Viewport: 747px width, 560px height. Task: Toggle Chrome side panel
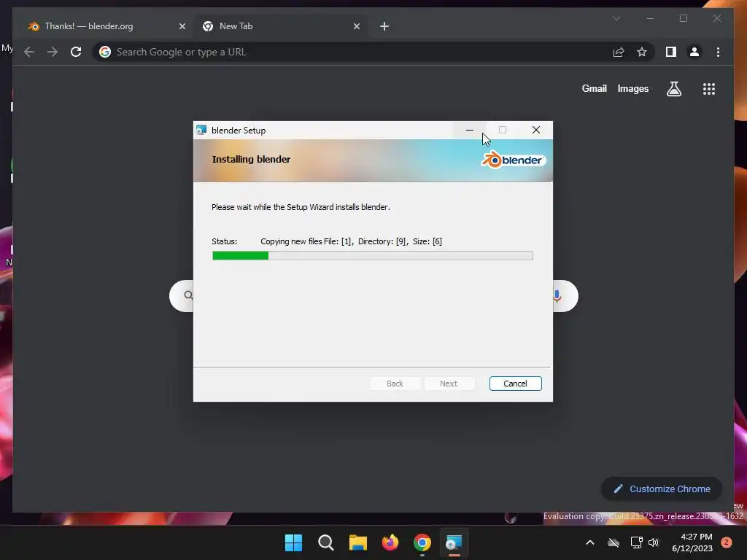point(671,52)
